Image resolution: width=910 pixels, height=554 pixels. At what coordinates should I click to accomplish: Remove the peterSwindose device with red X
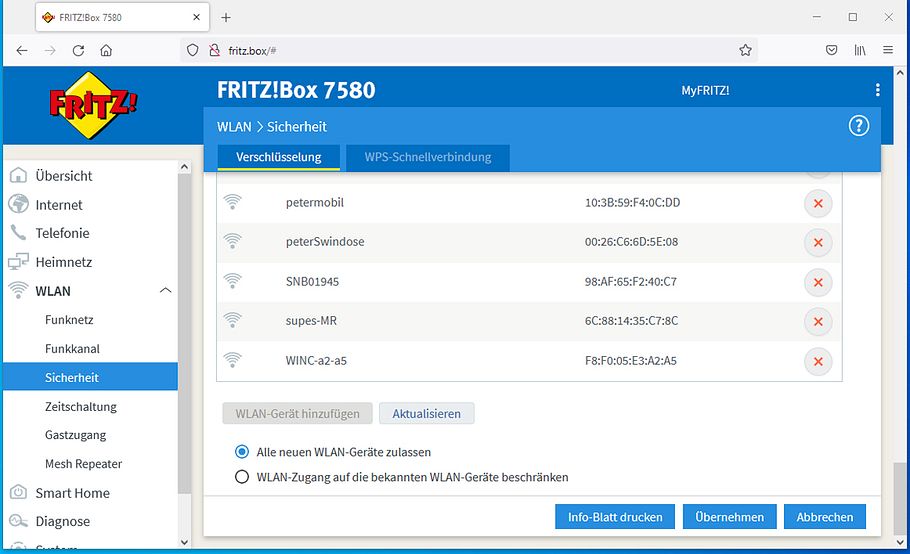tap(818, 243)
